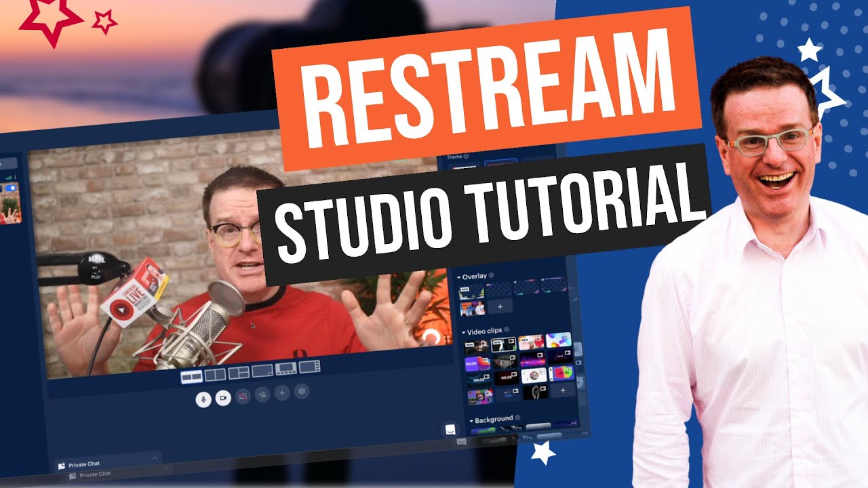868x488 pixels.
Task: Add a new video clip with plus tile
Action: point(563,390)
